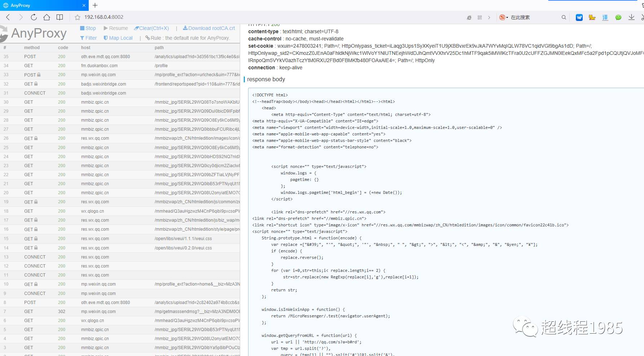Click the address bar showing 192.168.0.4:8002
This screenshot has width=644, height=356.
point(104,17)
